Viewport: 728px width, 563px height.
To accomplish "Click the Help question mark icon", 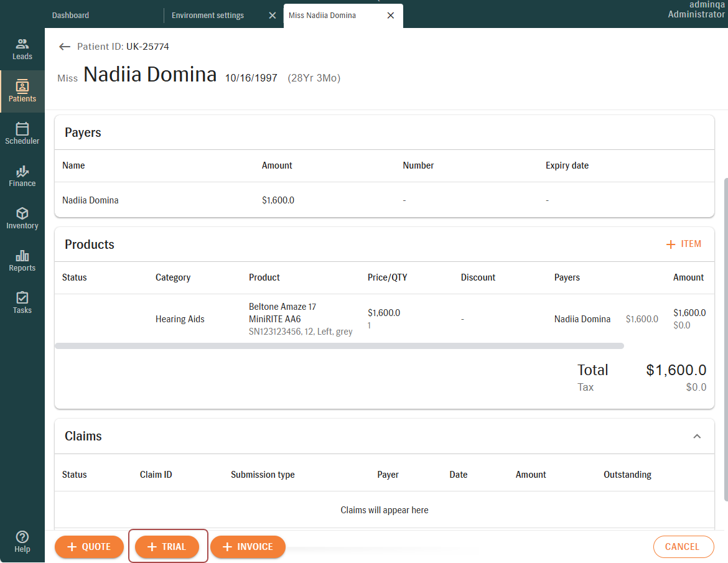I will 22,537.
